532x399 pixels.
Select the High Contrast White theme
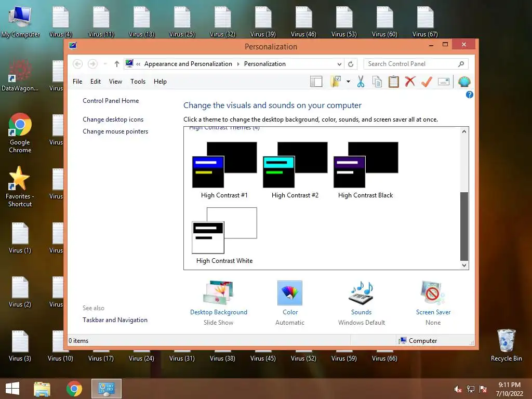coord(224,236)
